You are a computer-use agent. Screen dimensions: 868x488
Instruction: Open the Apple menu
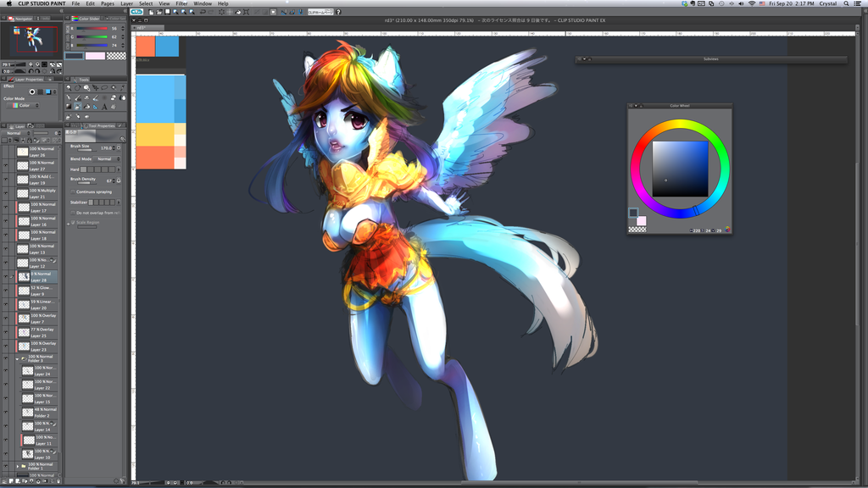coord(8,3)
